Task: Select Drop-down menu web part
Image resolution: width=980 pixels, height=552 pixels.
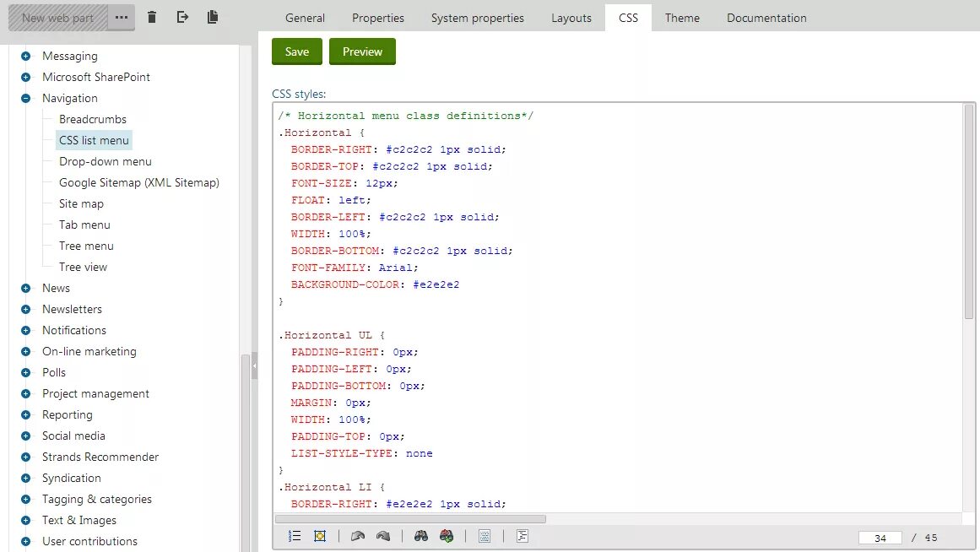Action: [x=105, y=161]
